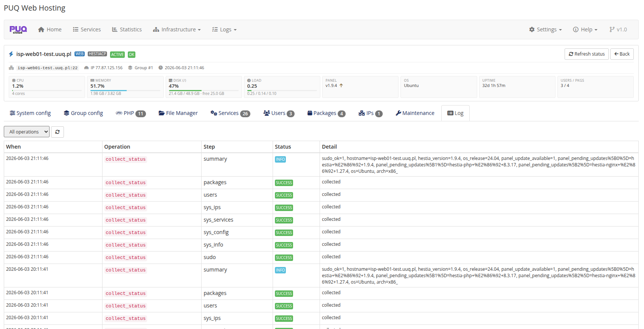
Task: Go back with the Back button
Action: pyautogui.click(x=622, y=54)
